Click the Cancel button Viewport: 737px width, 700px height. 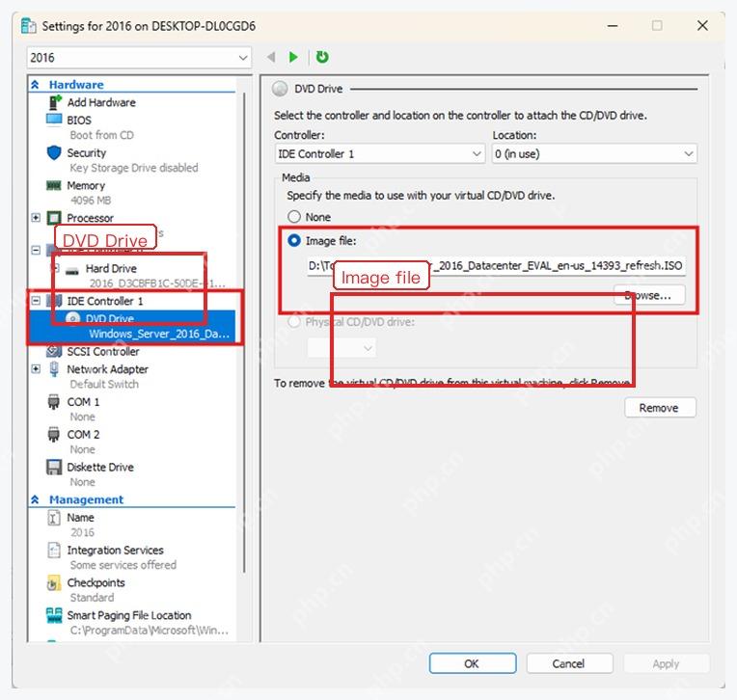[x=569, y=663]
